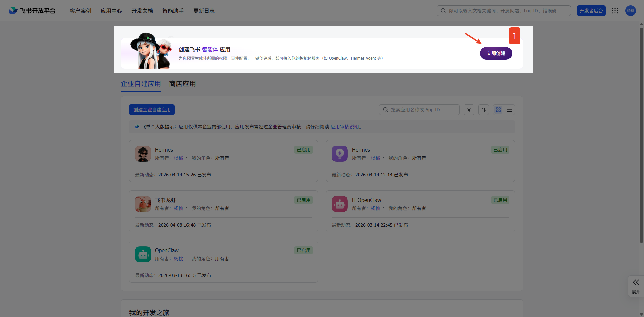Screen dimensions: 644x317
Task: Open 开发文档 in the top navigation
Action: click(x=142, y=11)
